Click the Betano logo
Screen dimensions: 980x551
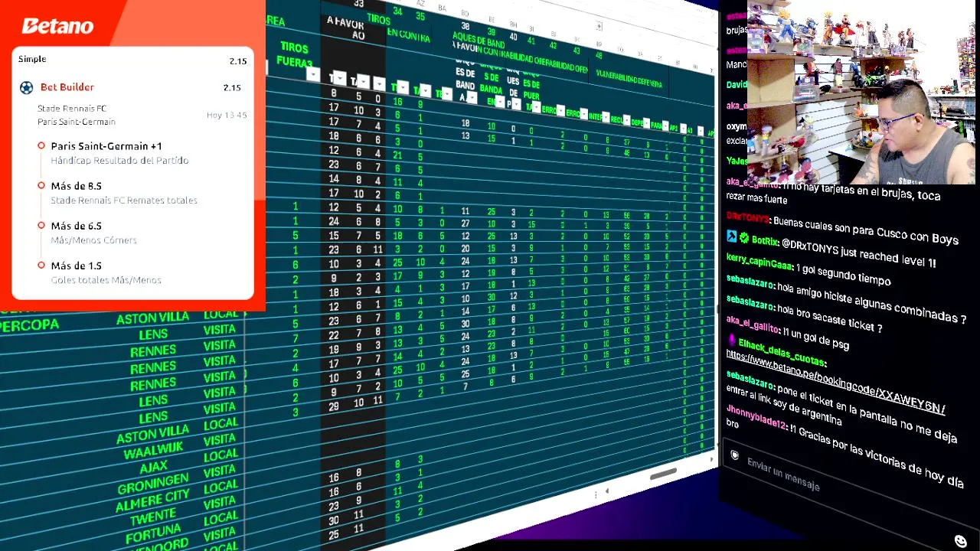pos(57,26)
